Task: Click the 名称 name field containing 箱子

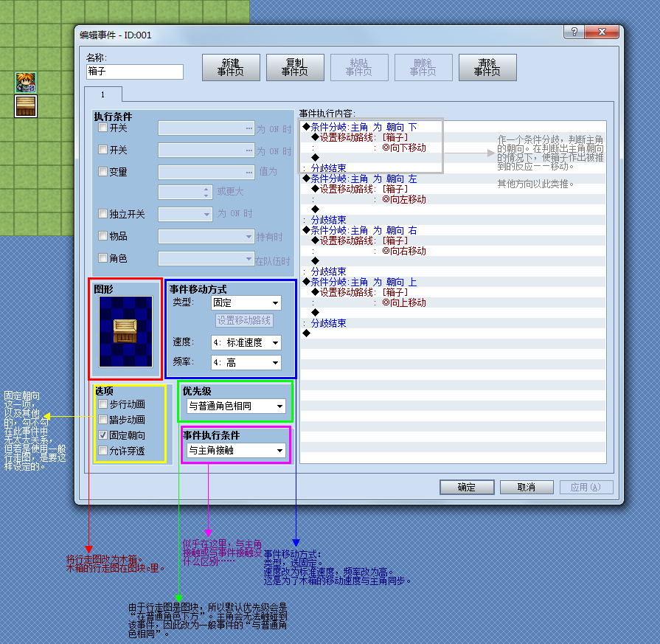Action: click(135, 72)
